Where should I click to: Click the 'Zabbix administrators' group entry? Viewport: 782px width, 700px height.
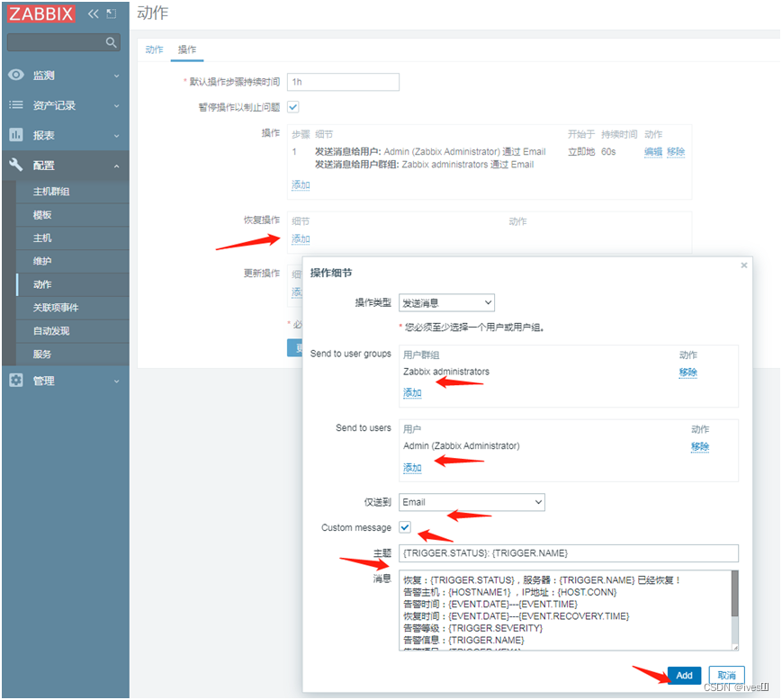click(446, 372)
